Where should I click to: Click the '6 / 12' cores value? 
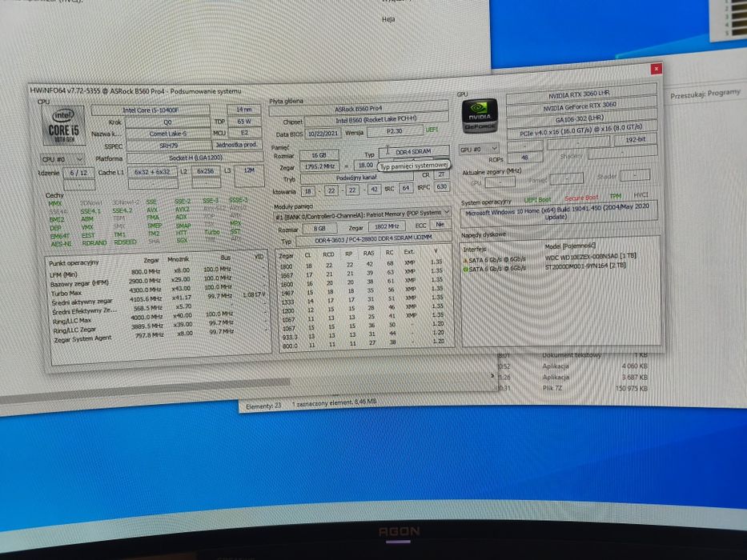point(78,173)
